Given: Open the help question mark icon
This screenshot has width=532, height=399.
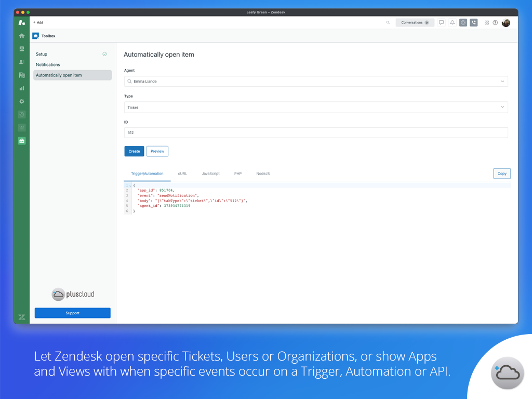Looking at the screenshot, I should pyautogui.click(x=495, y=23).
